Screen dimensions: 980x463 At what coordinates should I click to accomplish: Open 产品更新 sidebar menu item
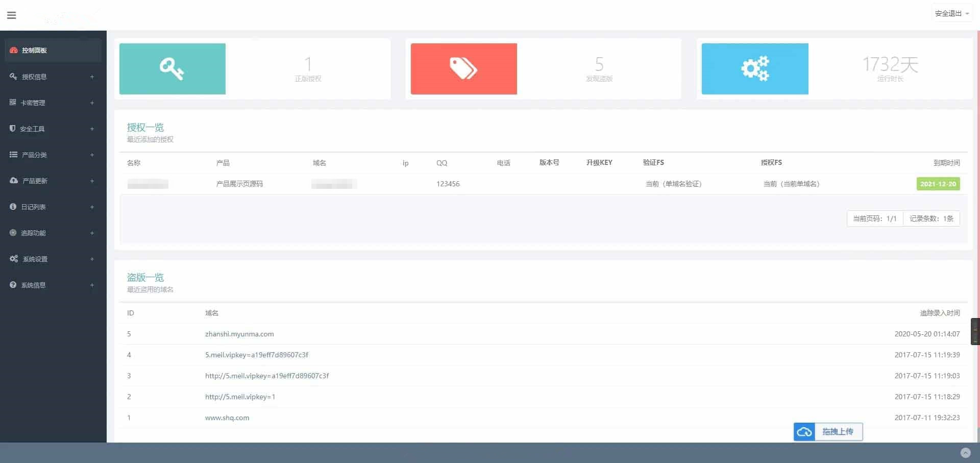coord(53,181)
